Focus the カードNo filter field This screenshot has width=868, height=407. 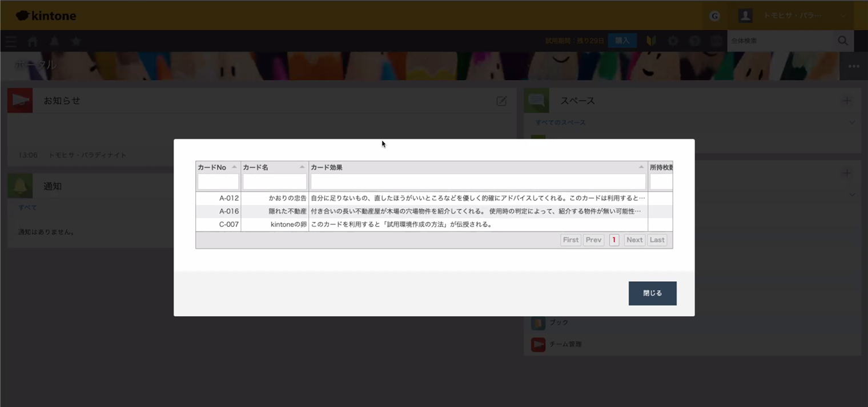click(218, 182)
